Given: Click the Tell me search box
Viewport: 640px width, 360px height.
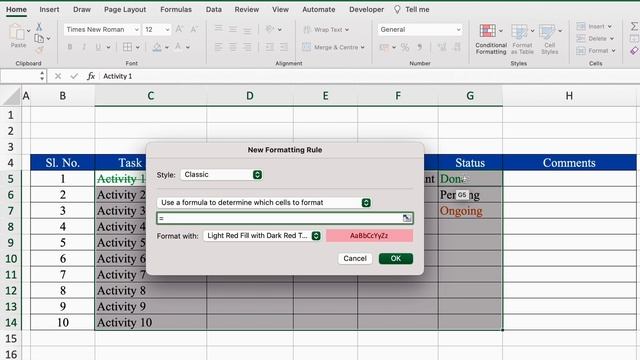Looking at the screenshot, I should (x=412, y=9).
